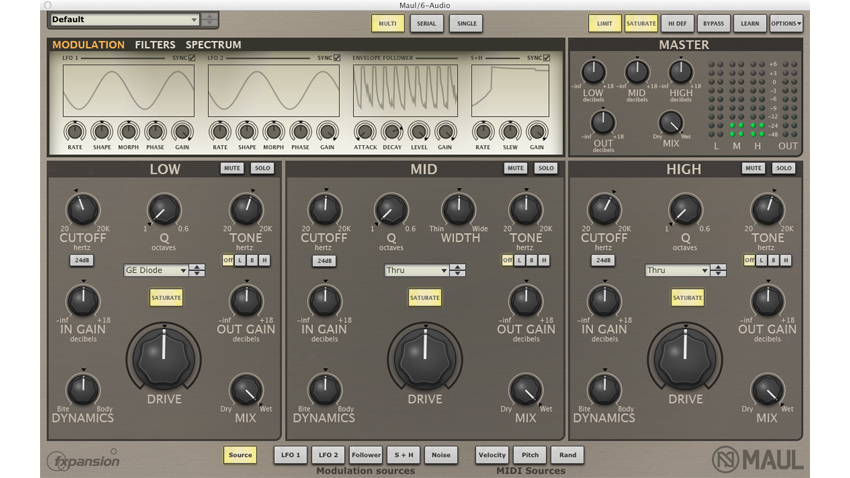Toggle the S+H Sync checkbox
The image size is (850, 478).
coord(546,57)
